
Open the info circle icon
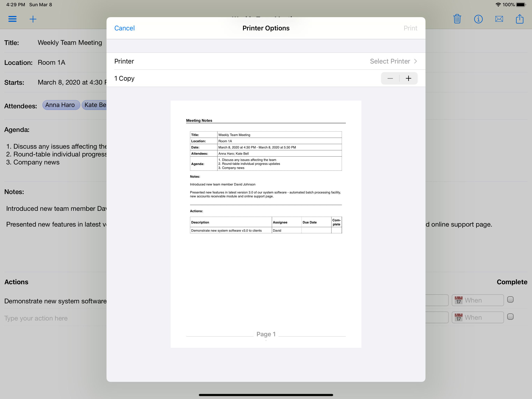click(478, 19)
